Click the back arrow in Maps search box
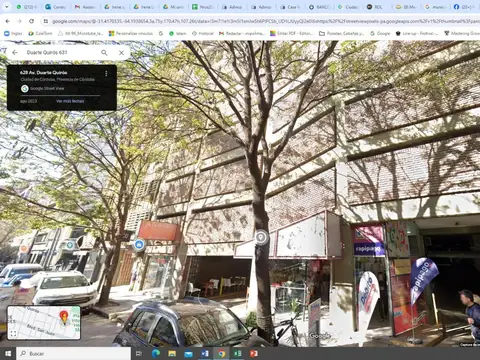 click(15, 53)
